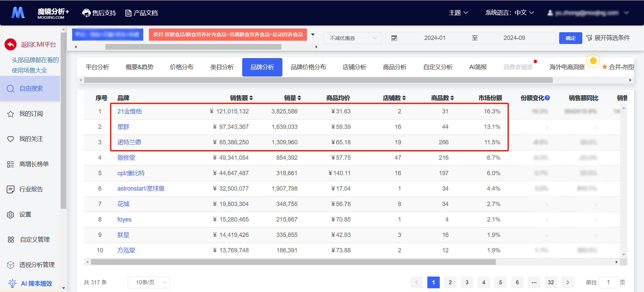644x292 pixels.
Task: Expand the user account dropdown
Action: pyautogui.click(x=626, y=13)
